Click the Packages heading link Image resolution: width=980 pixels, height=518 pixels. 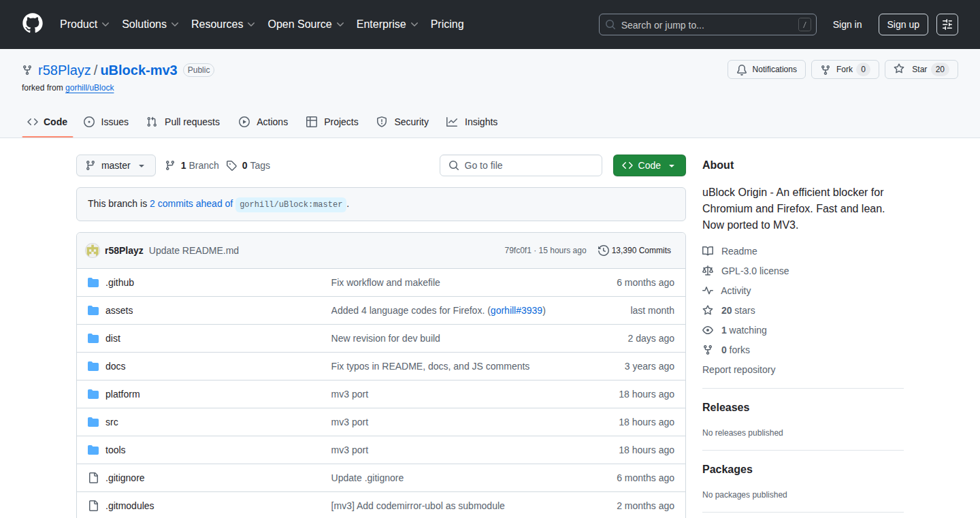coord(728,469)
